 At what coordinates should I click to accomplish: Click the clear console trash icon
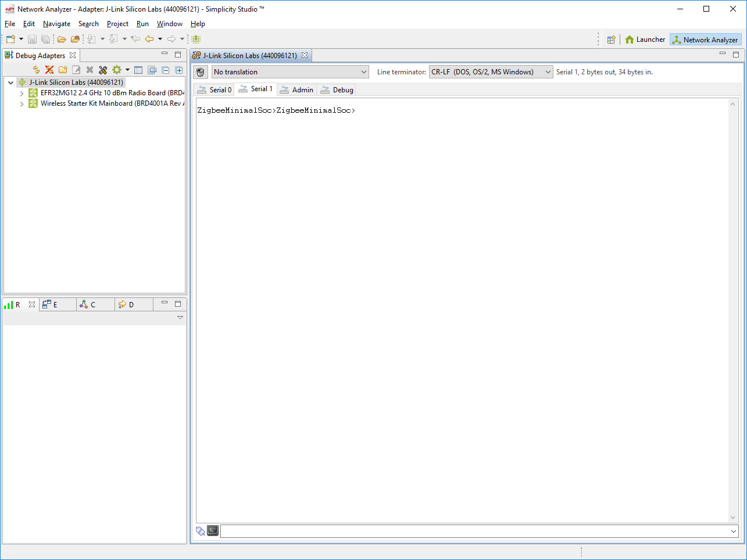click(x=200, y=72)
